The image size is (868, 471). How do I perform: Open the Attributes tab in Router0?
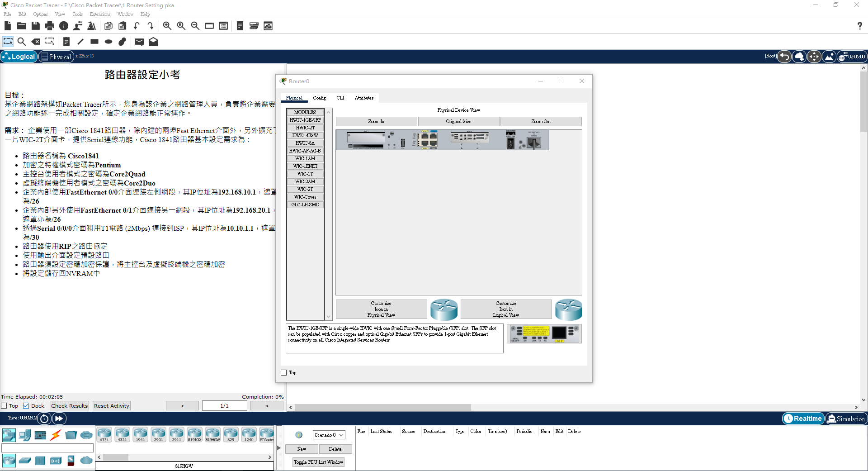364,98
